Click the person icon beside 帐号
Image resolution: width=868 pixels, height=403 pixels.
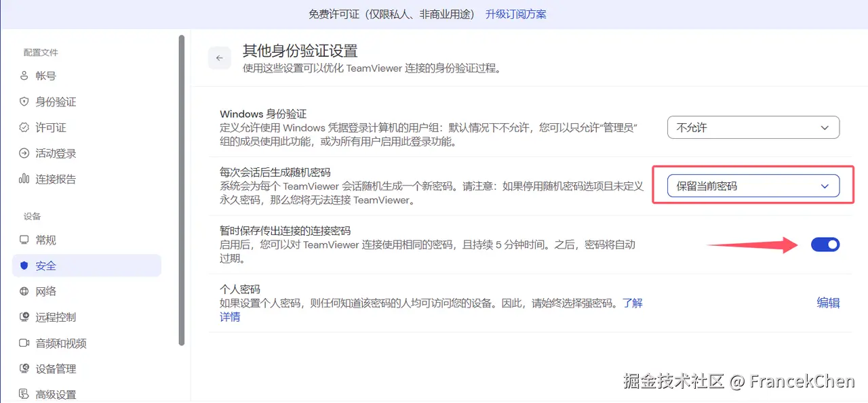click(24, 76)
